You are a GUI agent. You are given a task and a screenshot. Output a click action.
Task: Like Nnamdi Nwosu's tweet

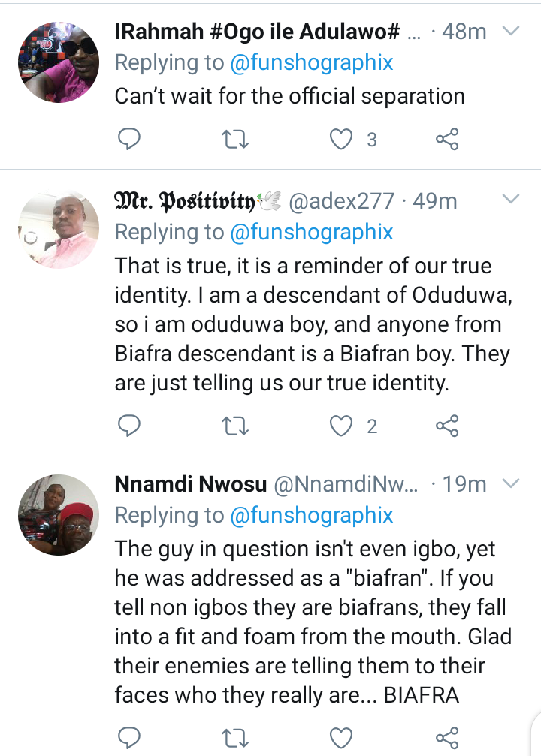tap(340, 738)
